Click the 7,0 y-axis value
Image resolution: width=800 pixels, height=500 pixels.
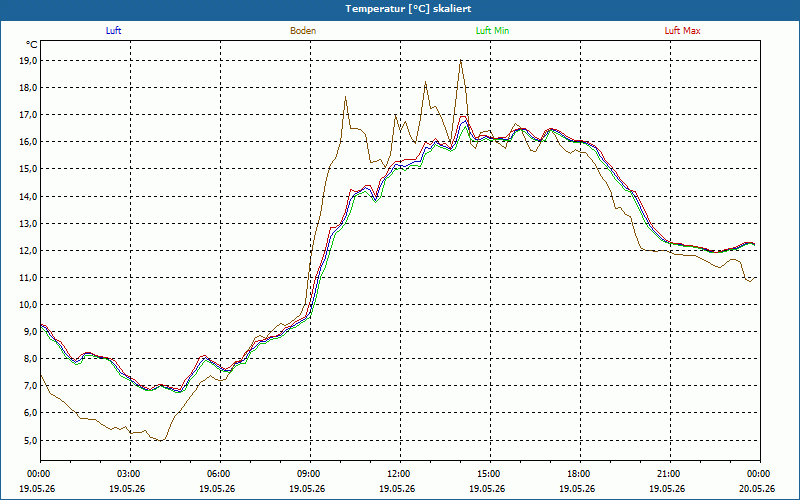(30, 386)
